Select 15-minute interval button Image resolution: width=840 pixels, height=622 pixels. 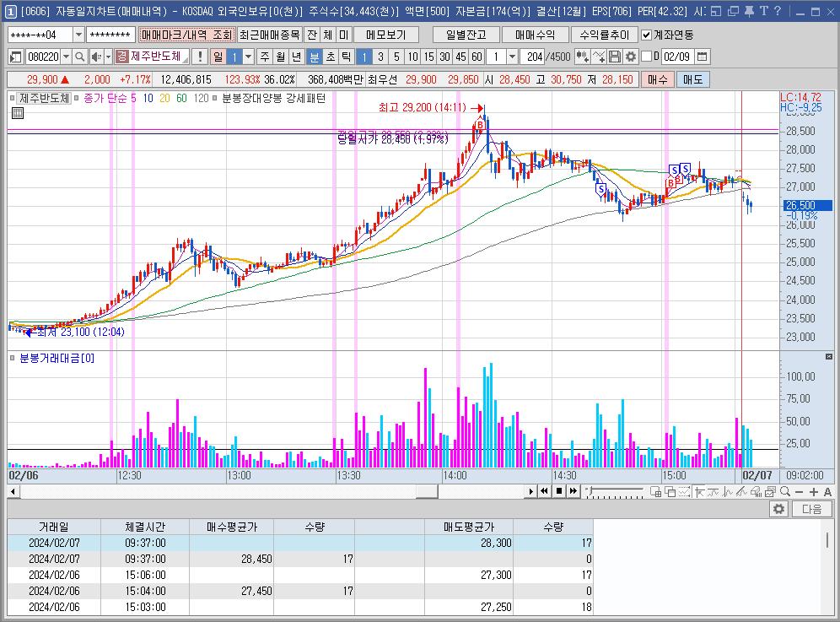428,57
